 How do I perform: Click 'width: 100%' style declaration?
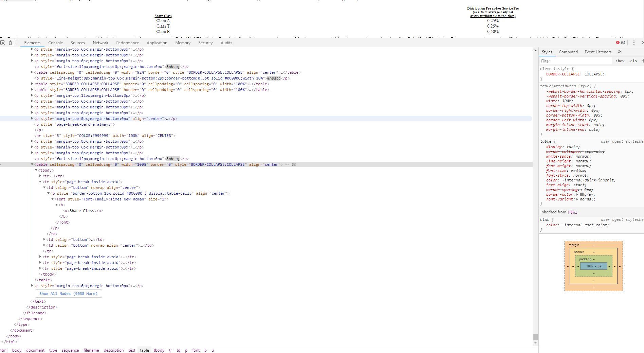[559, 101]
